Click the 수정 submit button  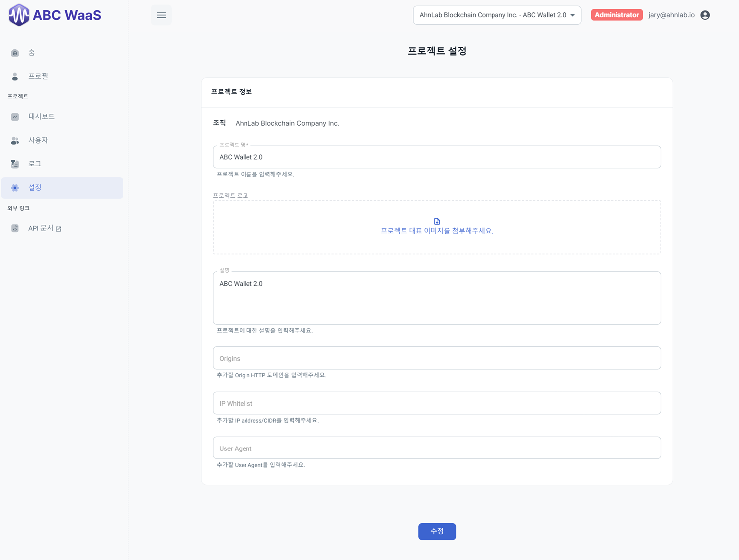(437, 531)
